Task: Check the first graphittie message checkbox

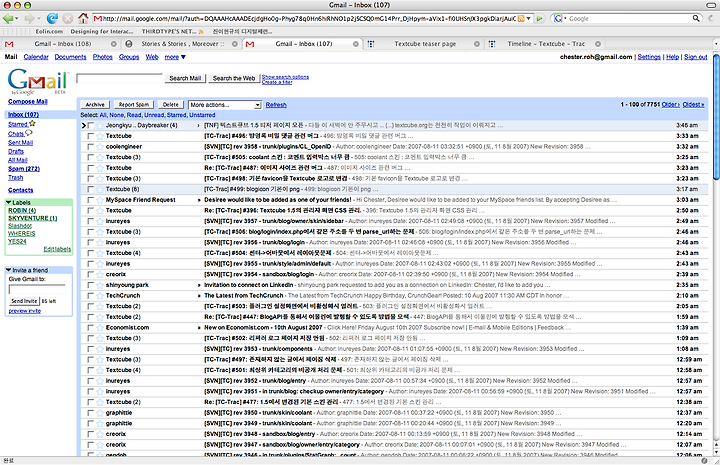Action: coord(90,413)
